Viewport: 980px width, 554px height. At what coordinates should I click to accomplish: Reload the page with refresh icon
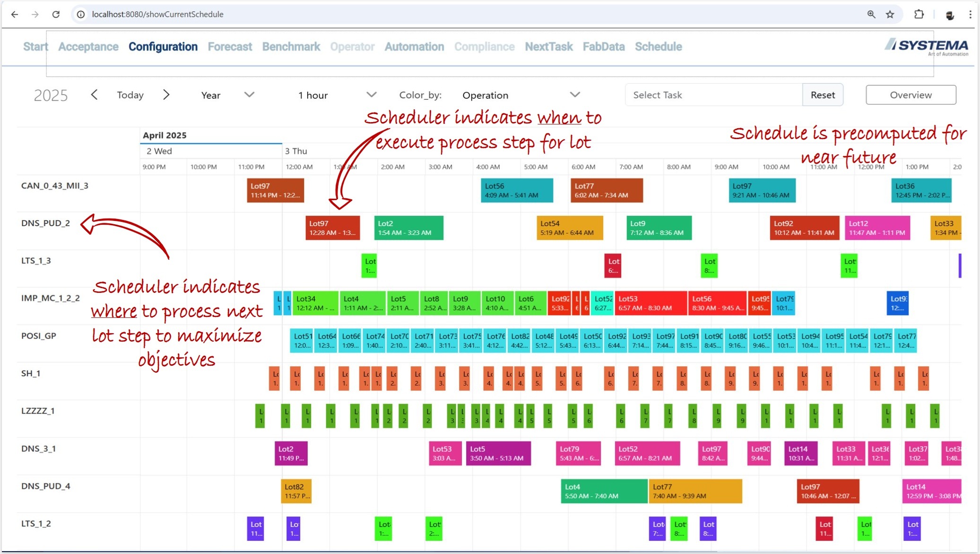tap(56, 14)
